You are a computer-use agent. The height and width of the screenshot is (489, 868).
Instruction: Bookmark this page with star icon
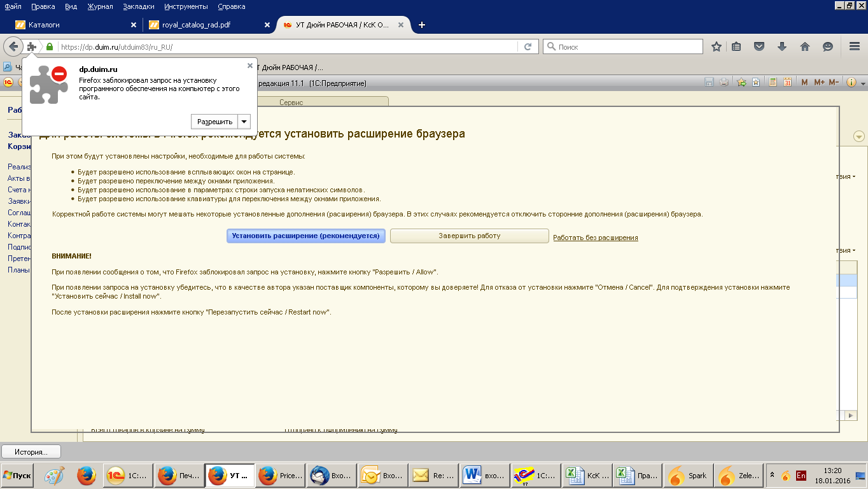pos(717,46)
